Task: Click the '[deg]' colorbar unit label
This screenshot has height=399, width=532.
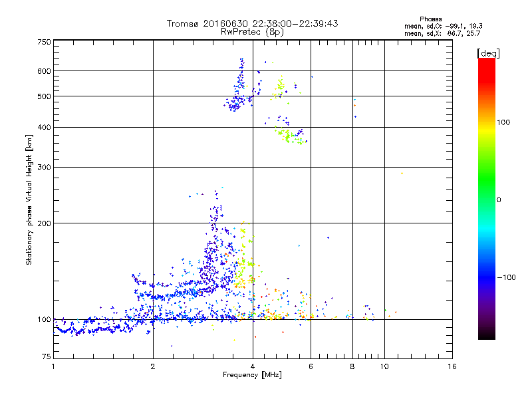Action: click(488, 53)
